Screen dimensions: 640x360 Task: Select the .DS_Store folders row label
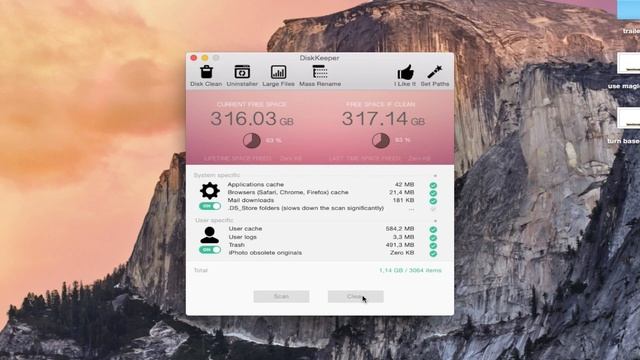click(306, 208)
